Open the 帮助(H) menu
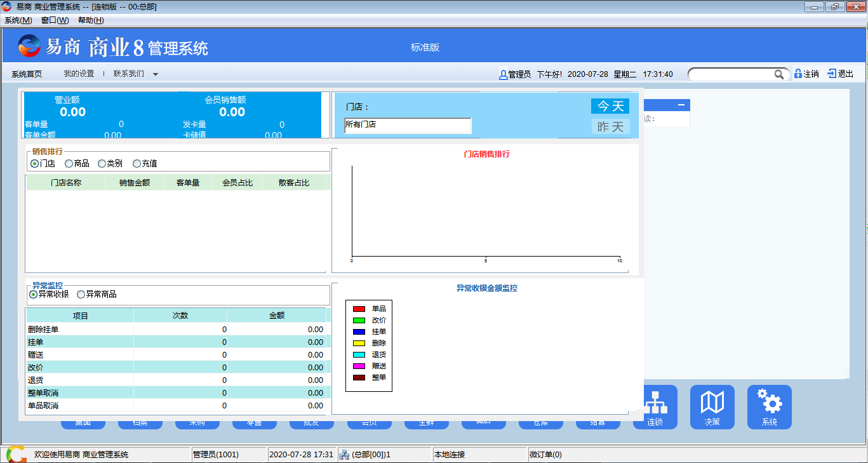The image size is (868, 463). point(91,20)
